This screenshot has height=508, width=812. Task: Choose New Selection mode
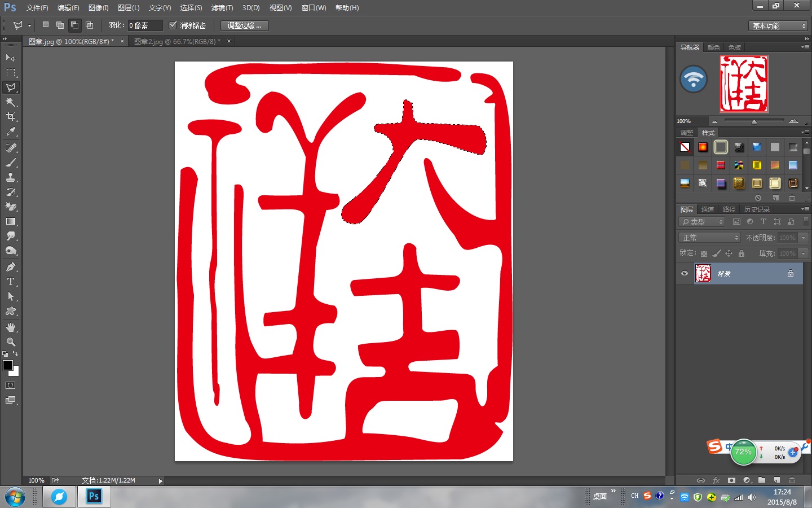46,25
